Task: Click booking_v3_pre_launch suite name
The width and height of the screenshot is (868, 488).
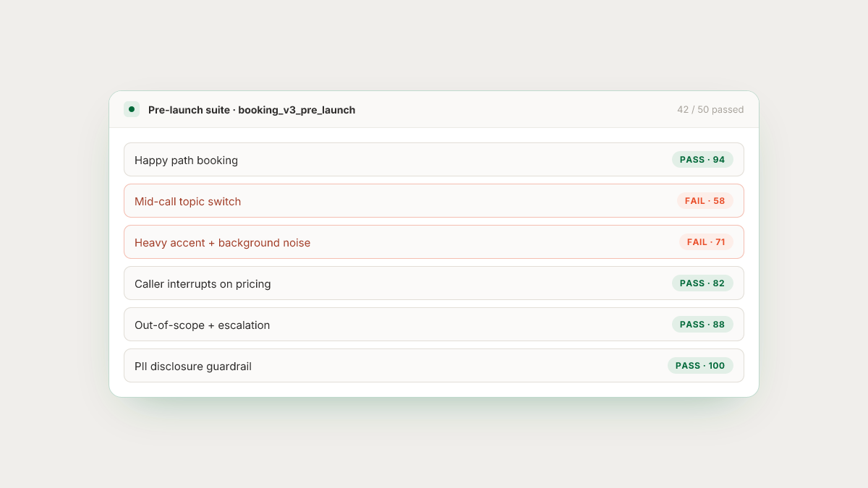Action: coord(297,110)
